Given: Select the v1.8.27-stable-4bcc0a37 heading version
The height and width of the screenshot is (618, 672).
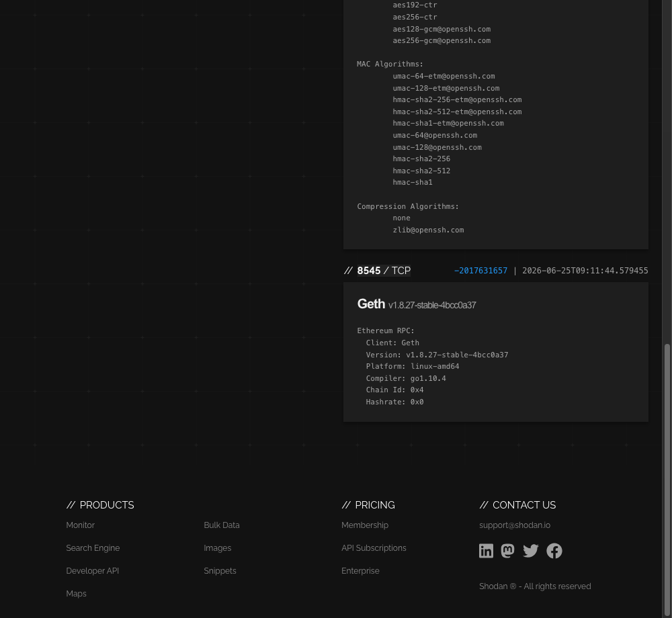Looking at the screenshot, I should [x=432, y=305].
